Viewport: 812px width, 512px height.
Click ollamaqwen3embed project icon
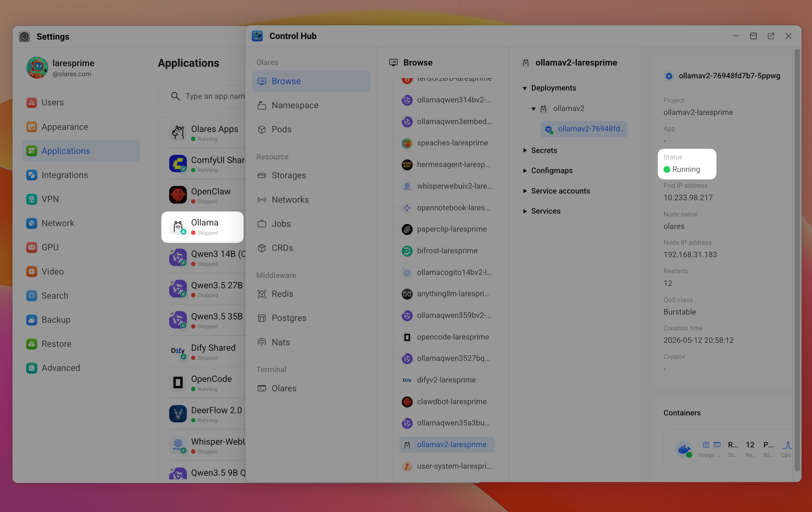coord(407,122)
